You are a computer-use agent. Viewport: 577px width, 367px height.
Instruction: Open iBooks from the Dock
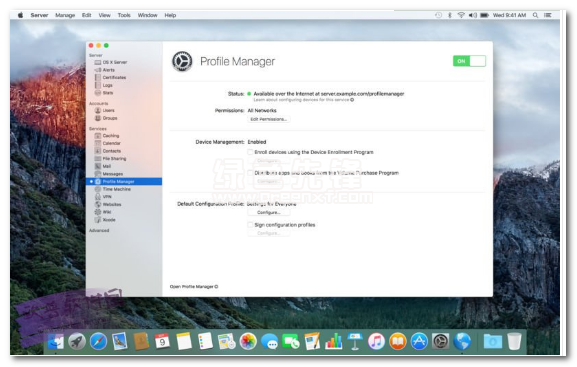[397, 342]
